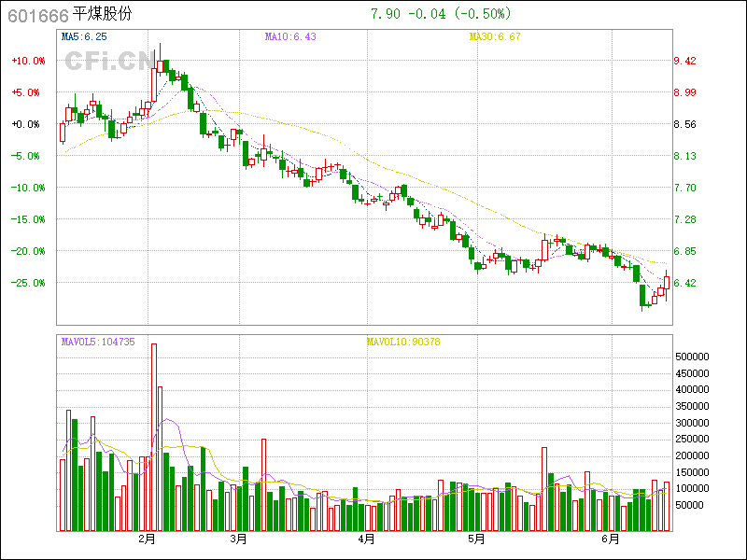The height and width of the screenshot is (560, 747).
Task: Click the 2月 marker on the time axis
Action: tap(146, 539)
